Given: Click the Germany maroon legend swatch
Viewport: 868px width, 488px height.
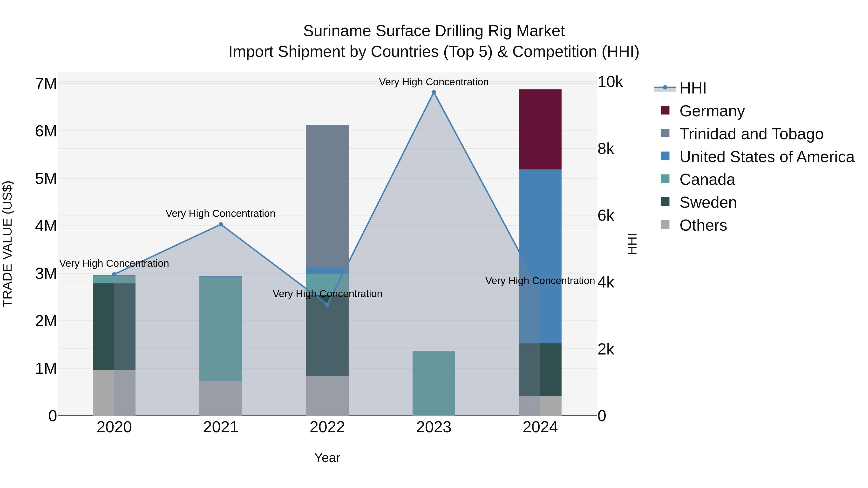Looking at the screenshot, I should click(665, 110).
